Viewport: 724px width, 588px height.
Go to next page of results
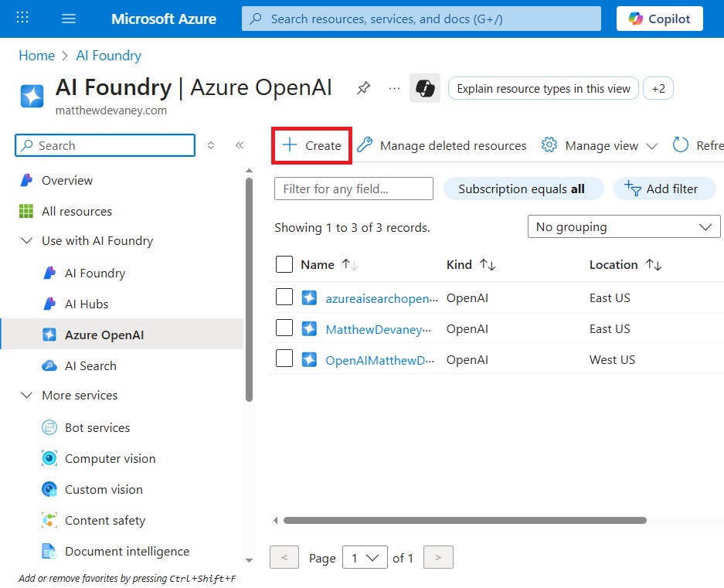pos(438,558)
